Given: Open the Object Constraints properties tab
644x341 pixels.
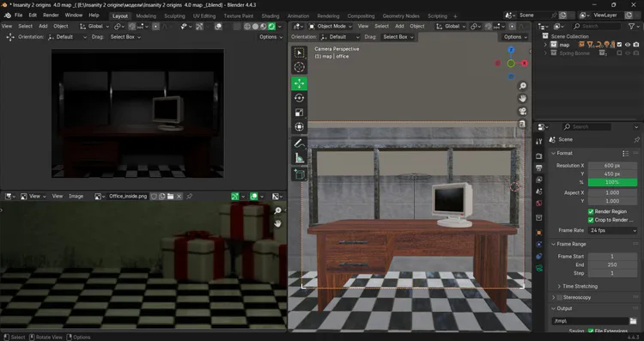Looking at the screenshot, I should point(539,256).
